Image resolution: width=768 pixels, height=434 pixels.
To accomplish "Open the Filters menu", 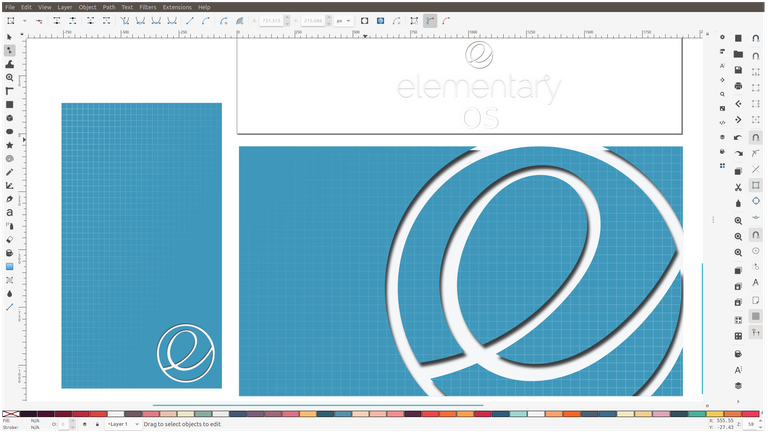I will coord(147,7).
